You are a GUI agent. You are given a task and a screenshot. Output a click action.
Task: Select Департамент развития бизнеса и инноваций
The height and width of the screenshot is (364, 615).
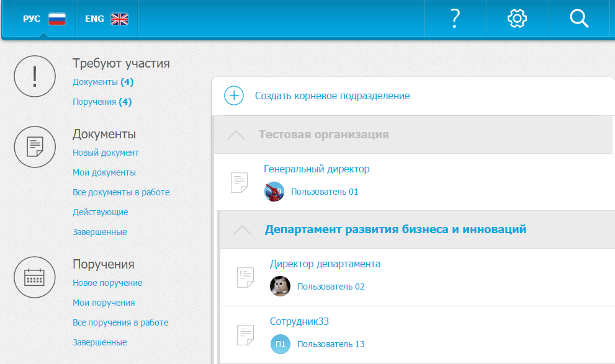pos(395,229)
